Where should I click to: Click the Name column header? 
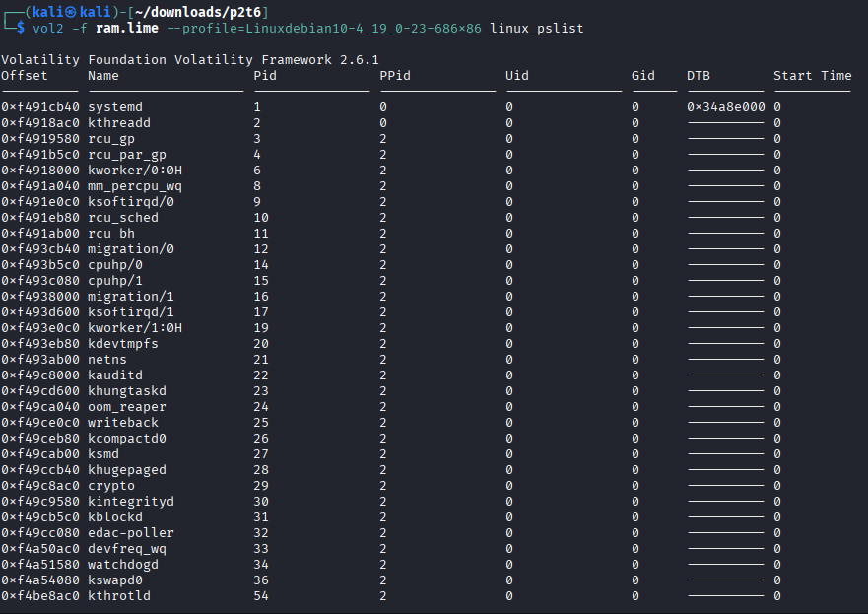(103, 76)
